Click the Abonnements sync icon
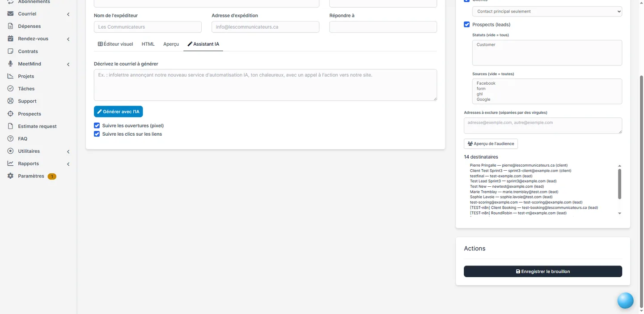 [10, 2]
